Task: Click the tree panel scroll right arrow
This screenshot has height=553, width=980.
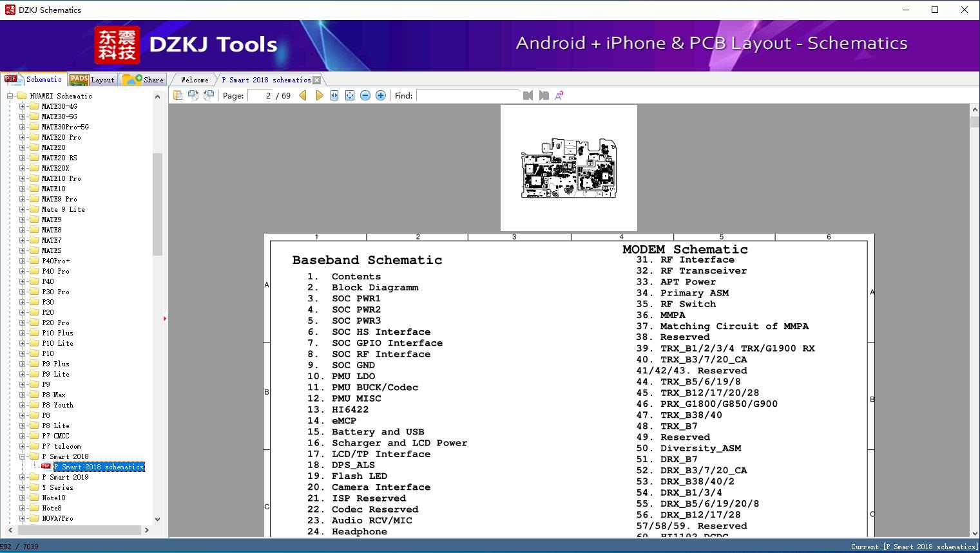Action: pyautogui.click(x=147, y=530)
